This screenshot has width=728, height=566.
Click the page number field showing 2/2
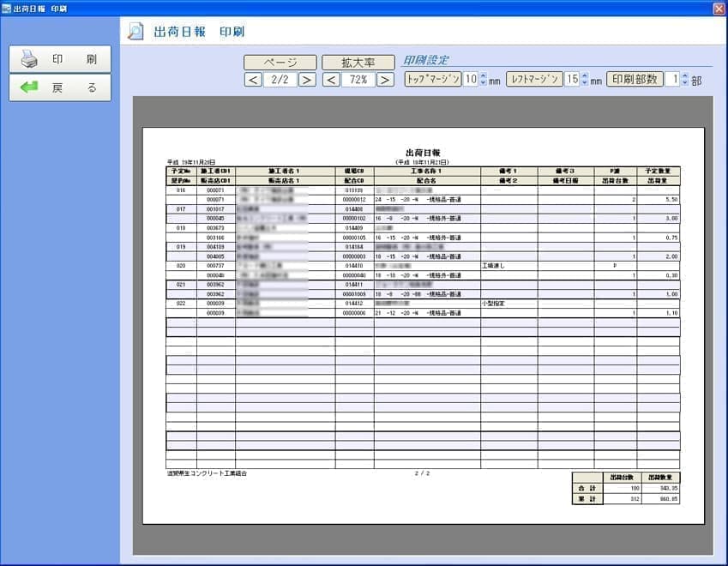280,80
